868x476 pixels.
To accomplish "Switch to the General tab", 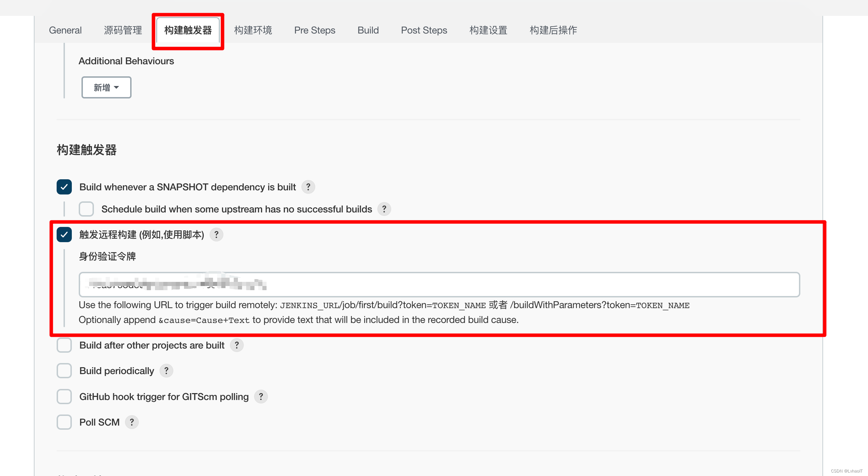I will pyautogui.click(x=65, y=30).
